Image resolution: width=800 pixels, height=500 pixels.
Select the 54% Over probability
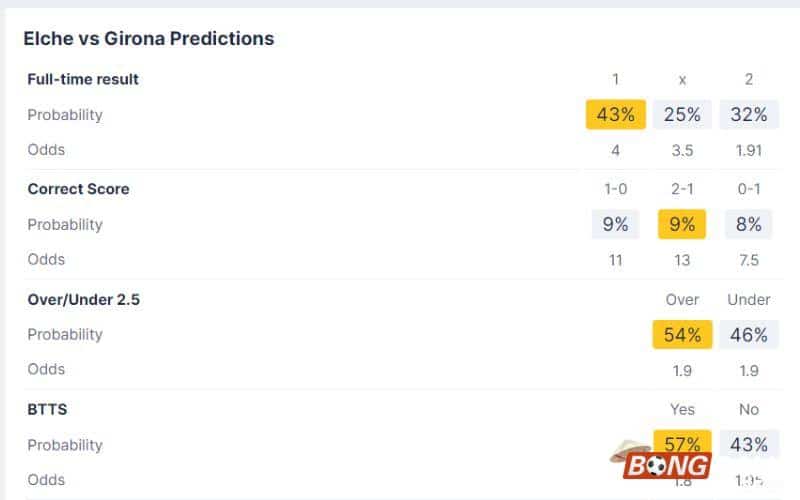(682, 335)
